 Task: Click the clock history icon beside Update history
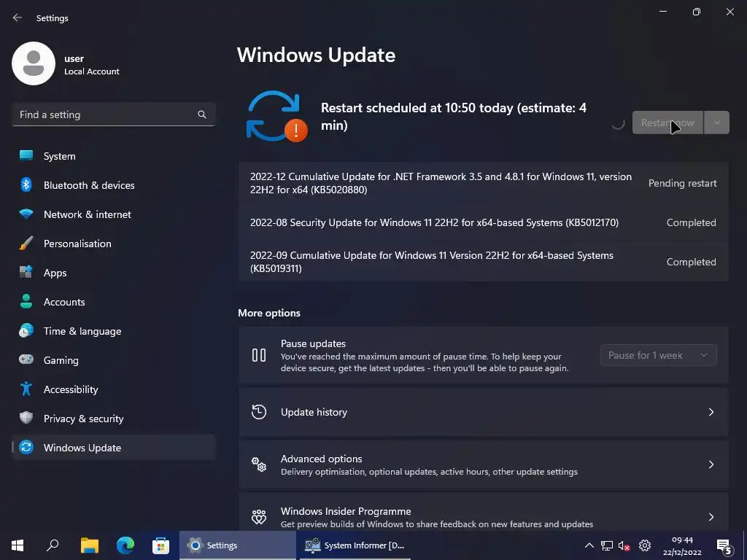(x=259, y=412)
